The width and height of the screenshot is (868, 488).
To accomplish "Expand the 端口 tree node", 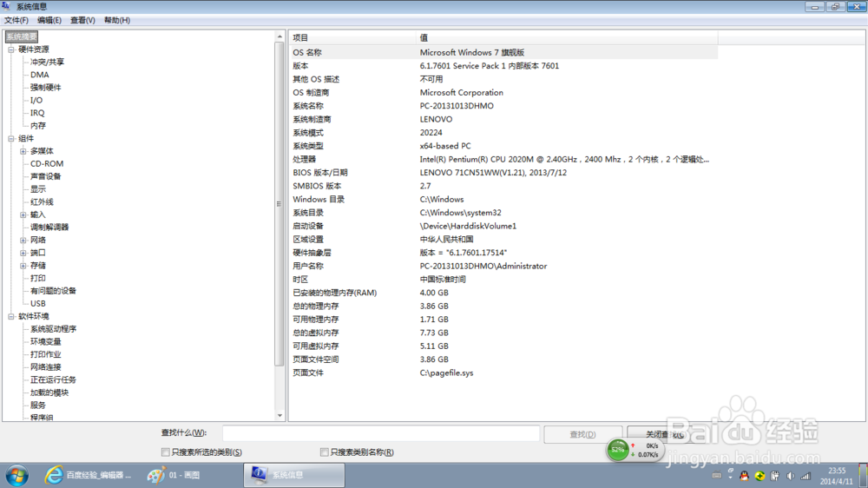I will point(23,254).
